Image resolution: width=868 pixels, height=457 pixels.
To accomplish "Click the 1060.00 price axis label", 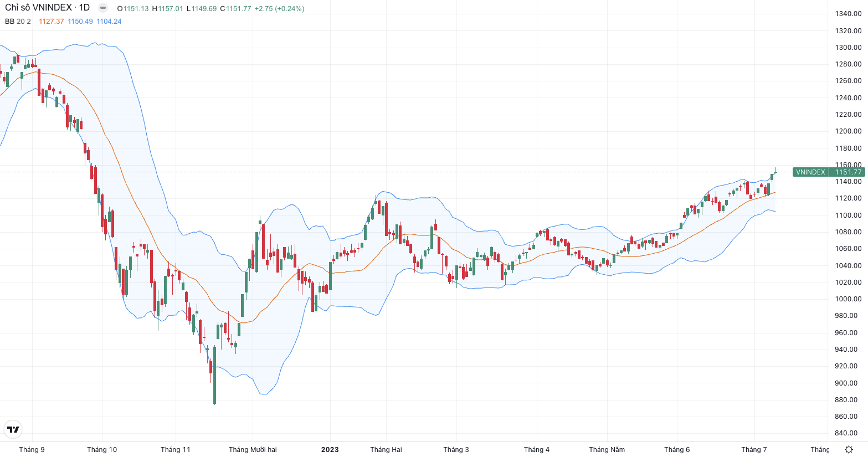I will pyautogui.click(x=848, y=249).
